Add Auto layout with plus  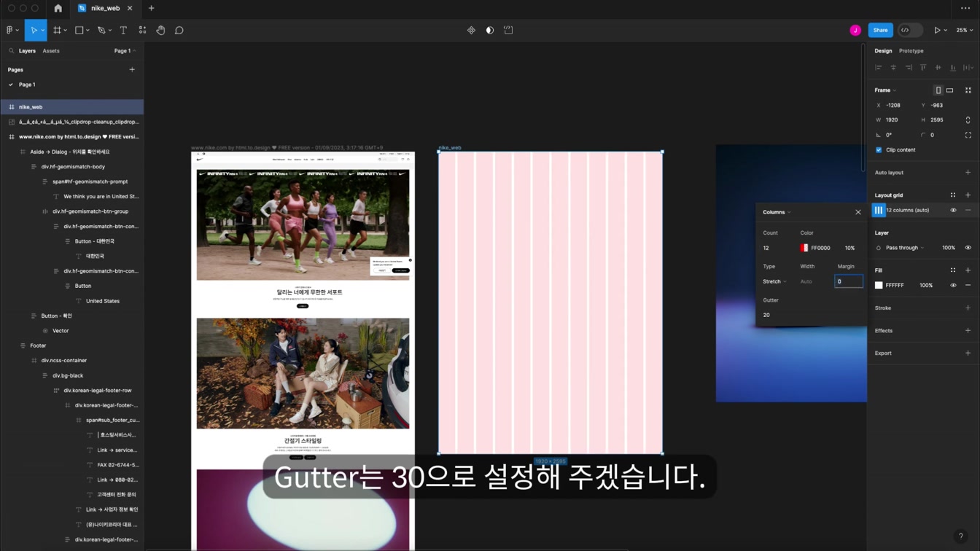pyautogui.click(x=968, y=173)
